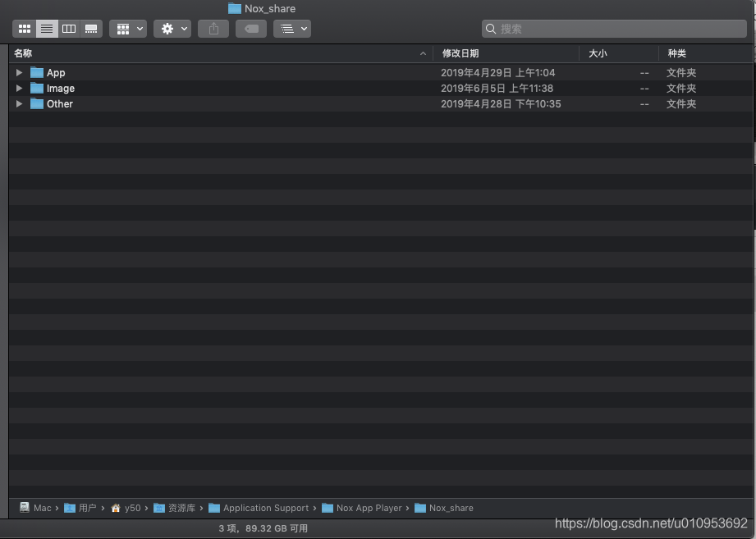Open the path list dropdown

[292, 29]
